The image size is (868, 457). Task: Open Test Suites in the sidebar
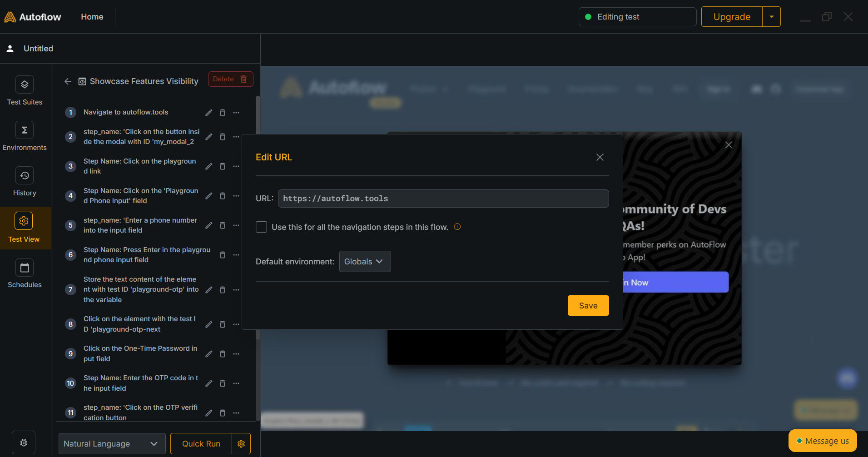[x=25, y=91]
